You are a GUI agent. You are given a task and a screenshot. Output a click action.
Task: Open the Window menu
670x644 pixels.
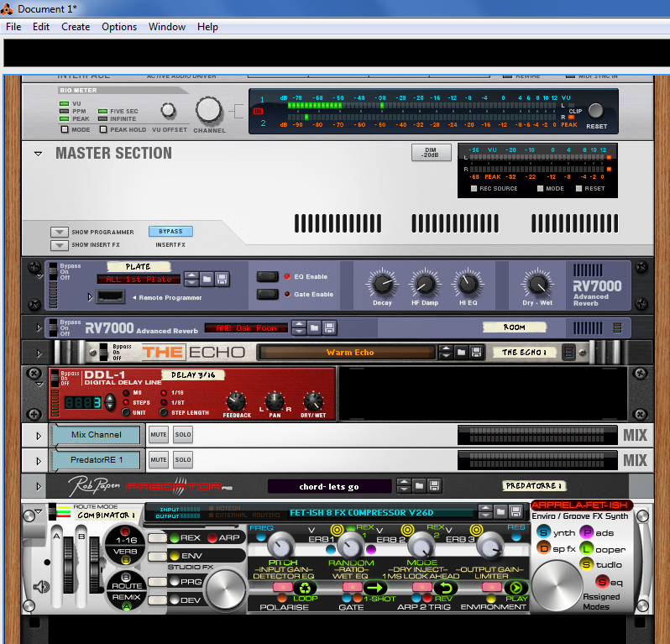167,27
